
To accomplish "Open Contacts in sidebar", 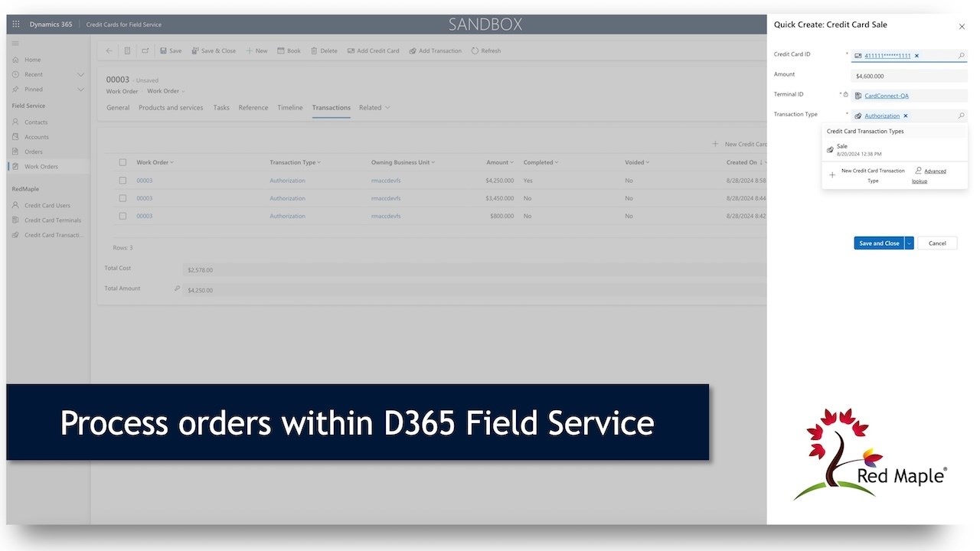I will (35, 122).
